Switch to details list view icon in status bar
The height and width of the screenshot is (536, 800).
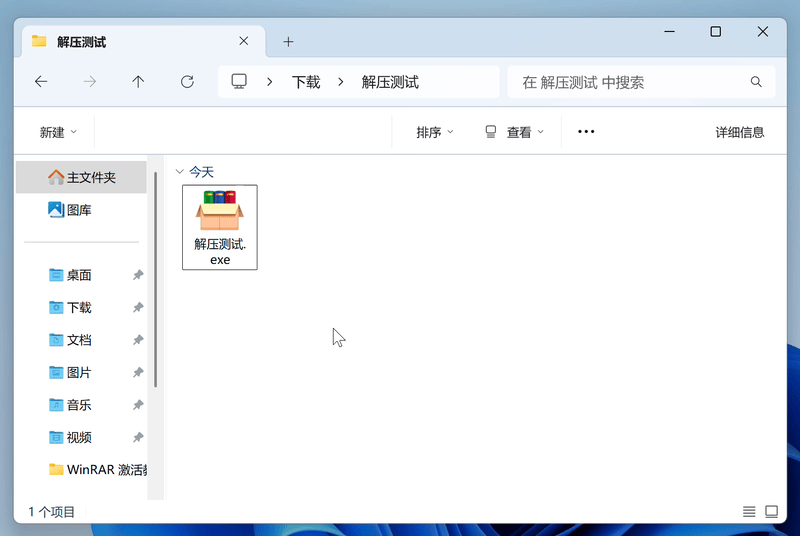coord(749,512)
